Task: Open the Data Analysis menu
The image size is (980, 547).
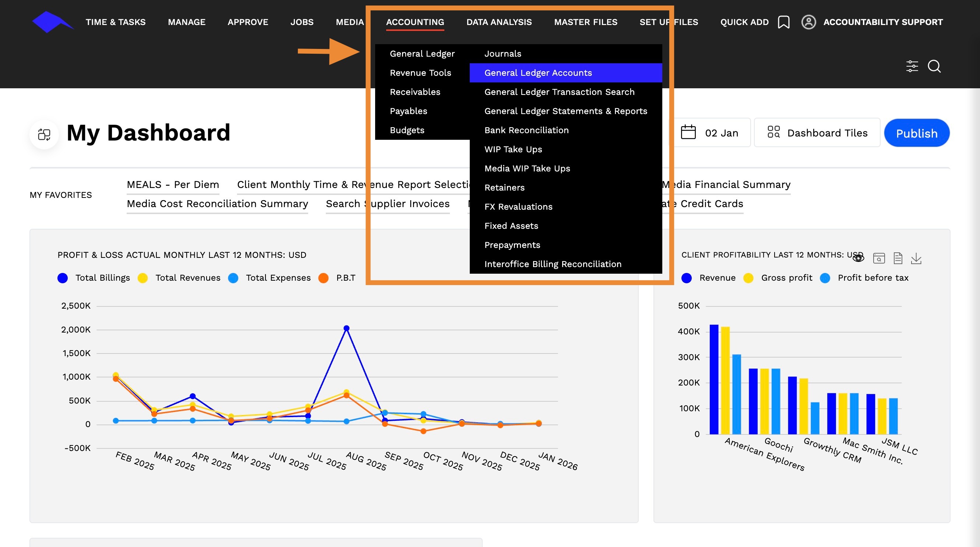Action: tap(499, 22)
